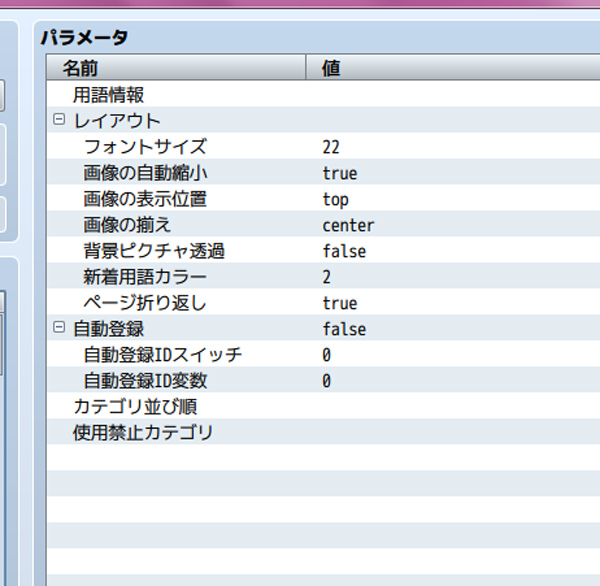
Task: Click the false value of 背景ピクチャ透過
Action: pyautogui.click(x=344, y=251)
